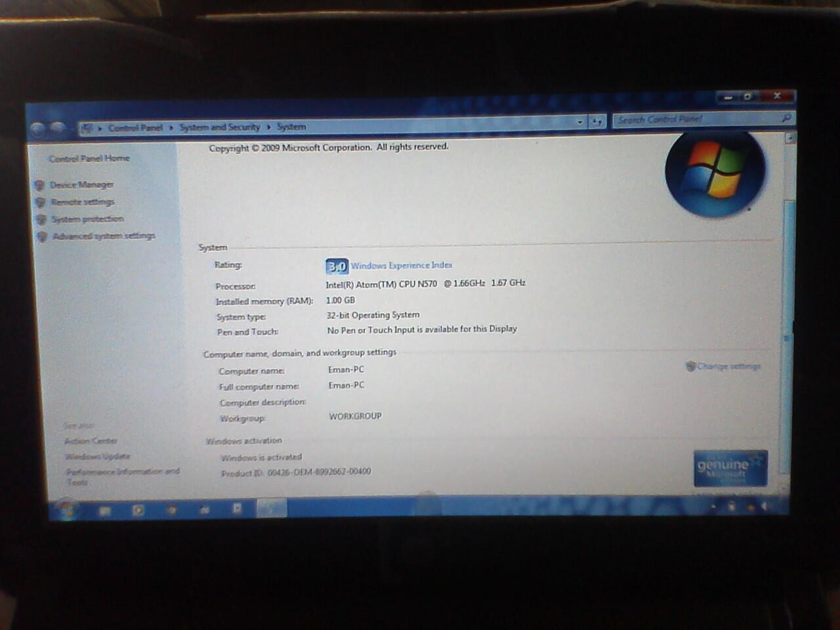The width and height of the screenshot is (840, 630).
Task: Click shield icon beside Advanced system settings
Action: click(x=43, y=236)
